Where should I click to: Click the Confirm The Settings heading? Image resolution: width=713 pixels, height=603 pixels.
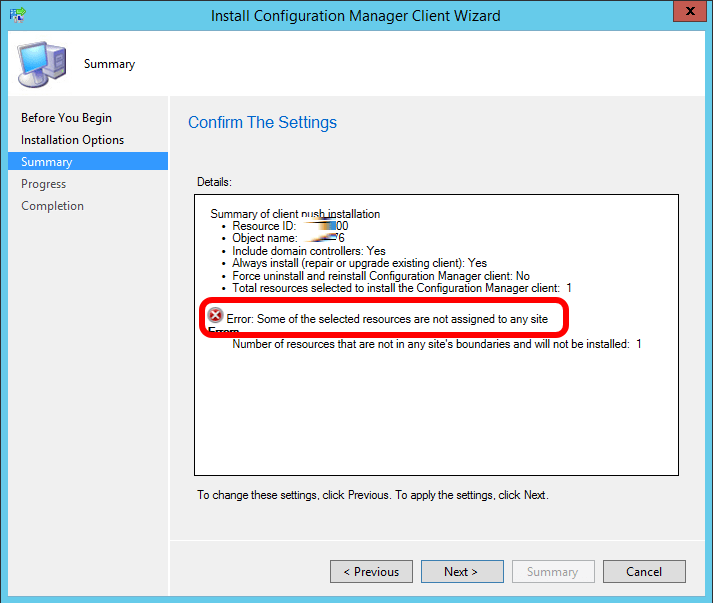point(262,123)
